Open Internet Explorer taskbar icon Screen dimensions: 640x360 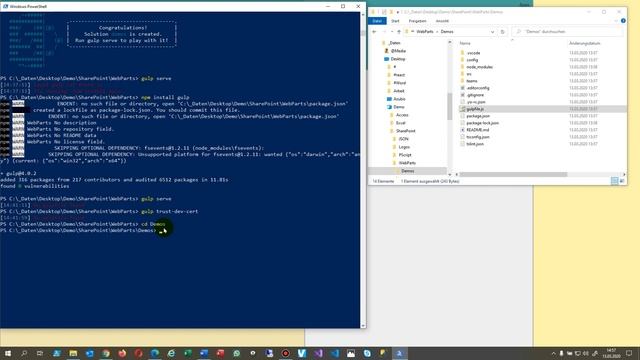pyautogui.click(x=171, y=353)
